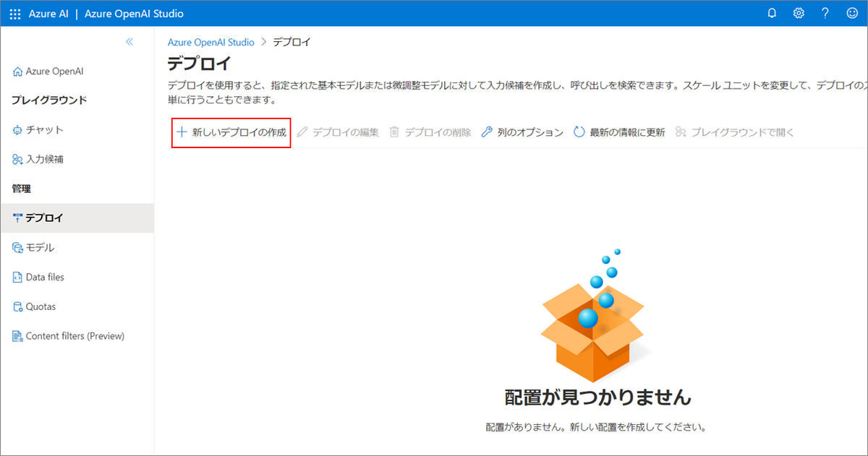Click the デプロイ page heading
The image size is (868, 456).
(x=200, y=63)
